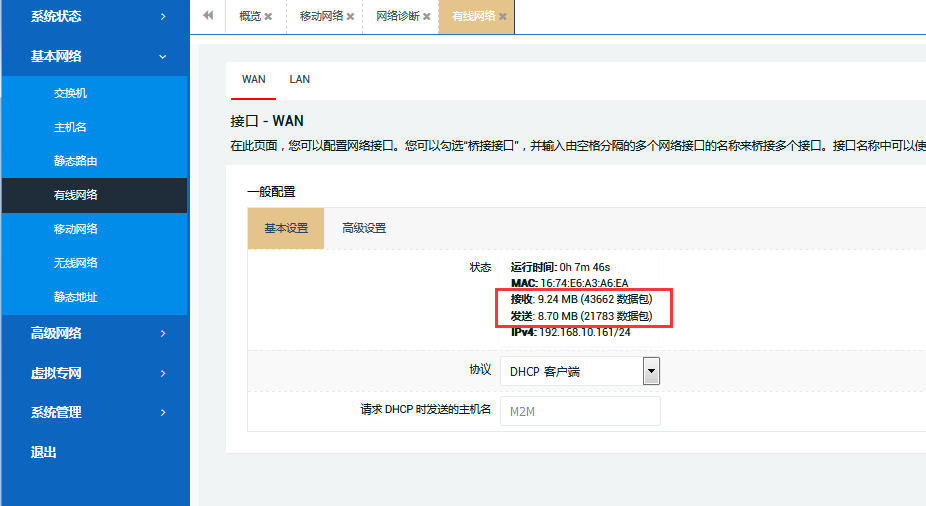Expand the 虚拟专网 sidebar menu
The image size is (926, 506).
pos(94,373)
